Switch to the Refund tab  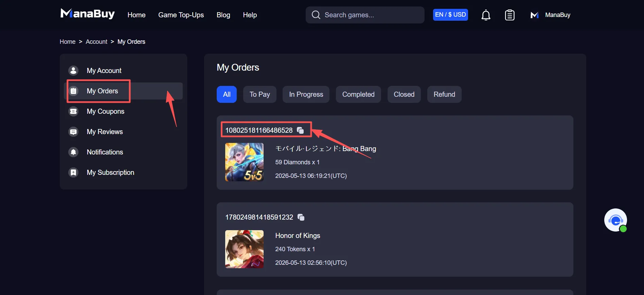click(x=444, y=94)
